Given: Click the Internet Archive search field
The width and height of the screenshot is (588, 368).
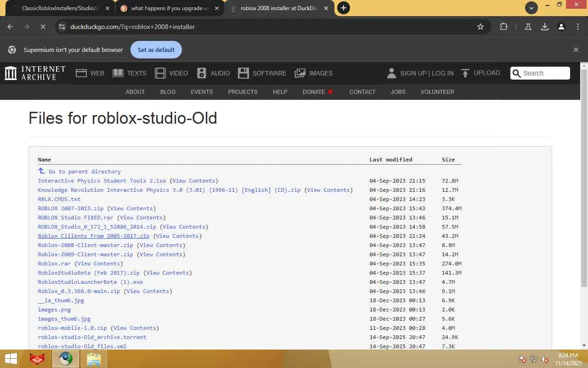Looking at the screenshot, I should (540, 73).
